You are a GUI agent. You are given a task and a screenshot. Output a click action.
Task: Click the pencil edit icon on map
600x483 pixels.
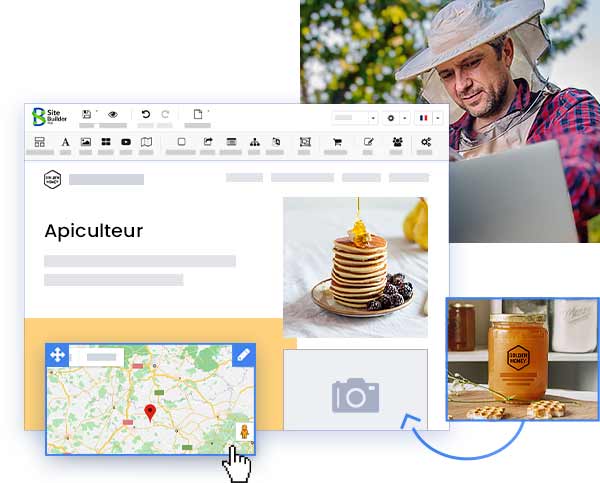(243, 354)
